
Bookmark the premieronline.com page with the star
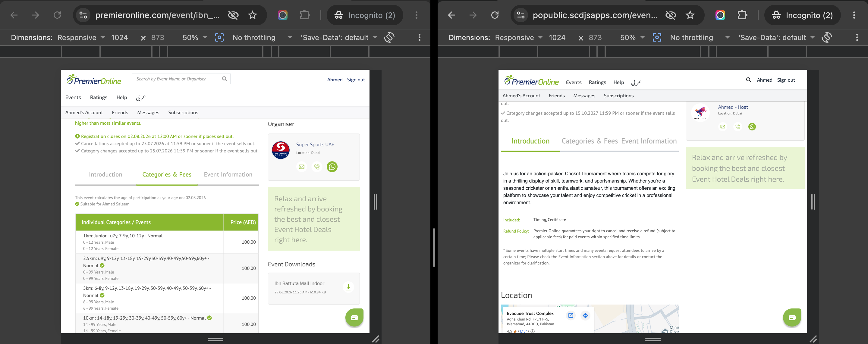[252, 15]
